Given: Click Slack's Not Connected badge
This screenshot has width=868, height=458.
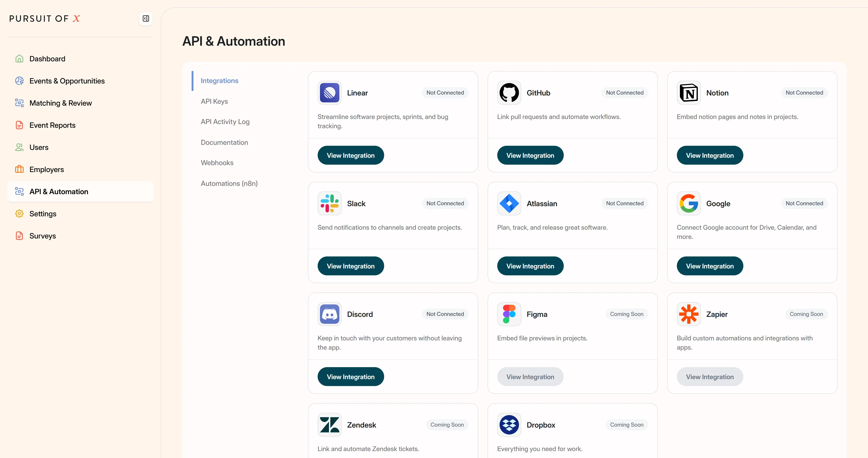Looking at the screenshot, I should pyautogui.click(x=445, y=203).
